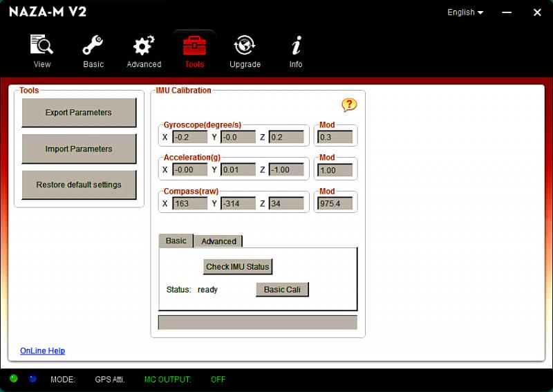
Task: Click the Export Parameters button
Action: pyautogui.click(x=79, y=113)
